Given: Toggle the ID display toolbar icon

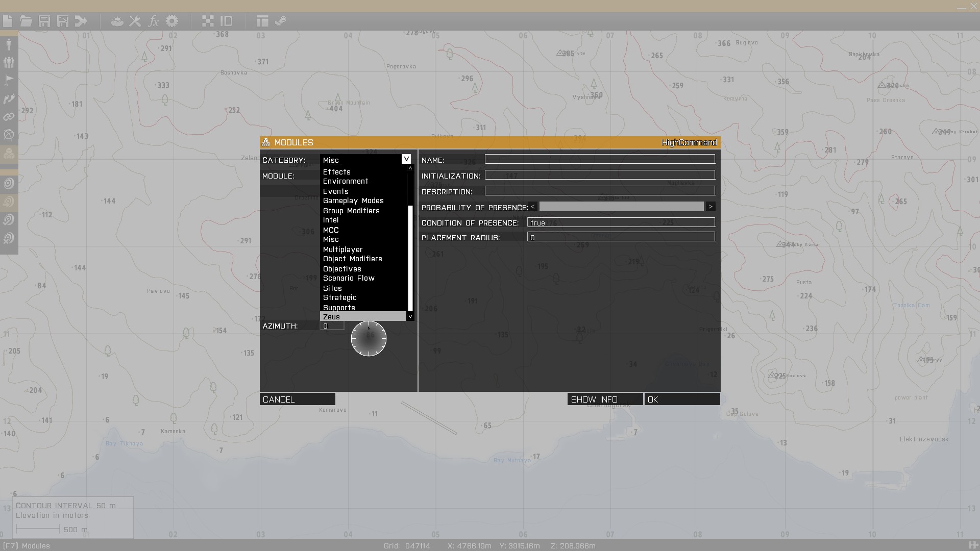Looking at the screenshot, I should click(226, 21).
